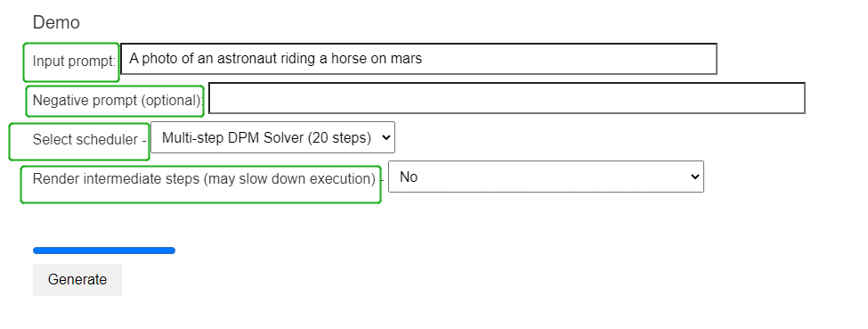
Task: Open the Select scheduler dropdown
Action: pos(273,137)
